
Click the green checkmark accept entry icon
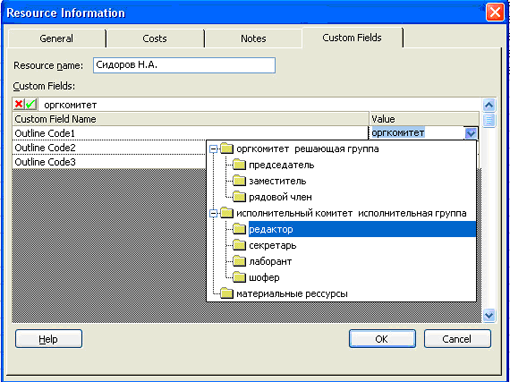coord(31,104)
